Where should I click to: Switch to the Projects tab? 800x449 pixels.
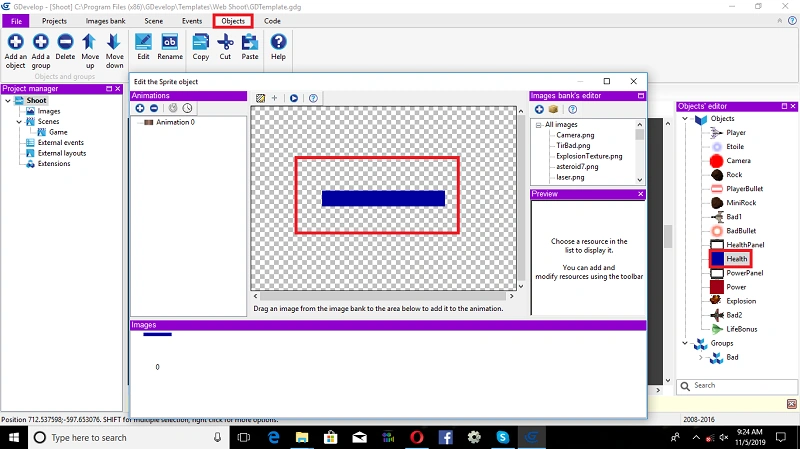[x=54, y=21]
